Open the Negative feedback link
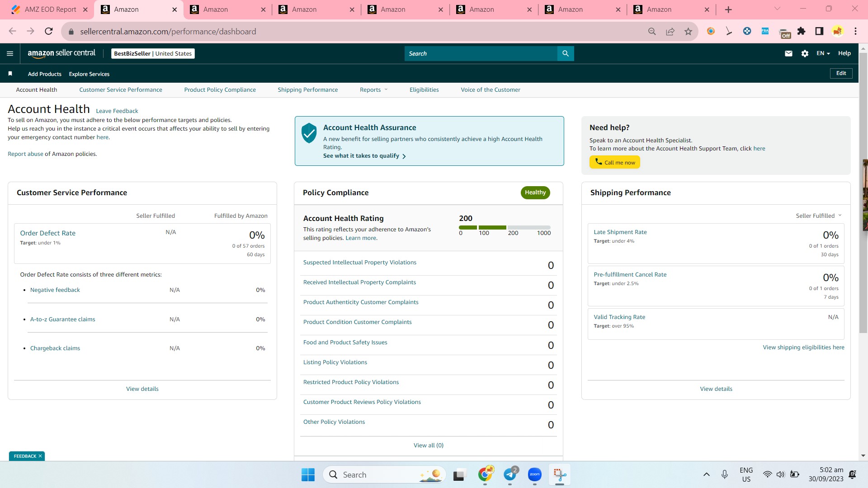 tap(55, 290)
